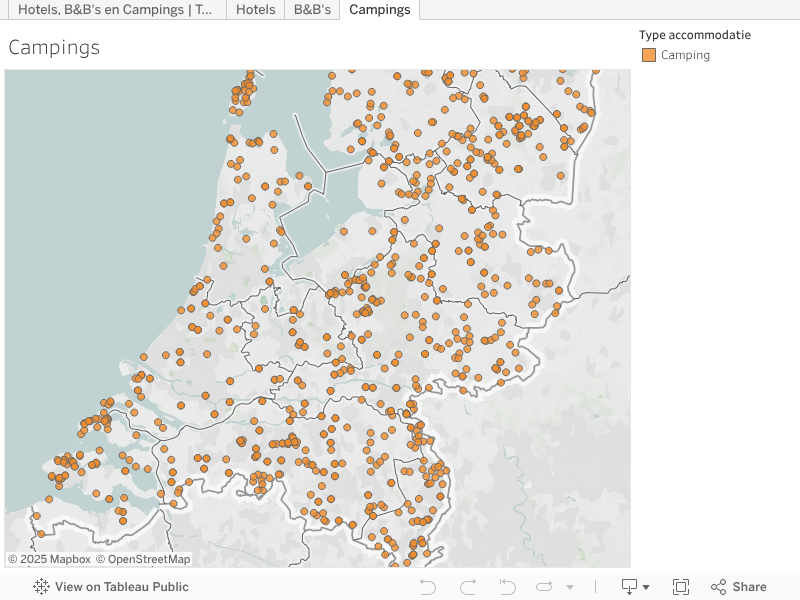Image resolution: width=800 pixels, height=600 pixels.
Task: Click the Undo arrow icon
Action: pos(428,587)
